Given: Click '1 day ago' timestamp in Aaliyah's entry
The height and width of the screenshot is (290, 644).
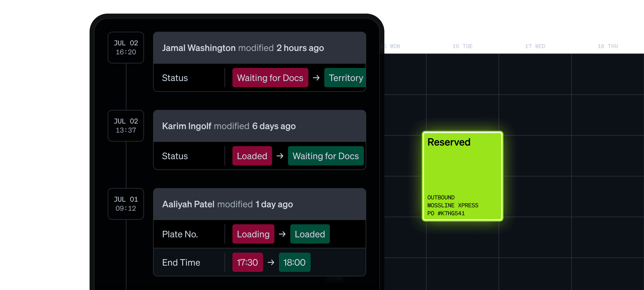Looking at the screenshot, I should click(274, 204).
